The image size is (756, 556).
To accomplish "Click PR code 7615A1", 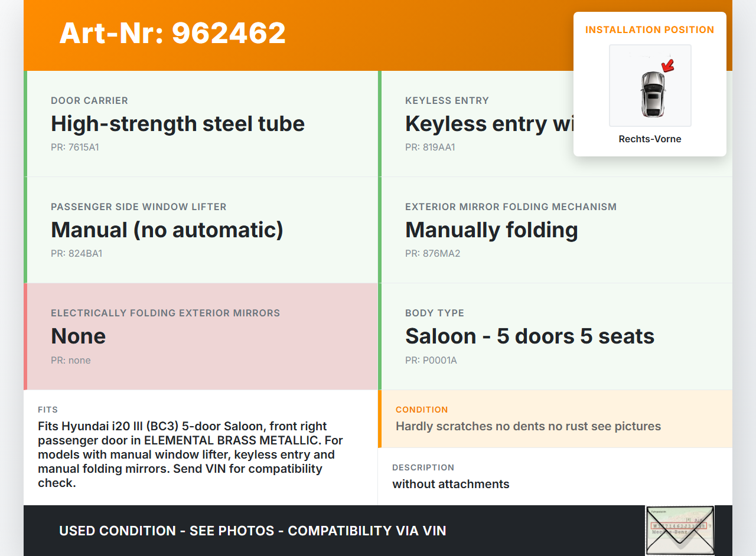I will (75, 147).
